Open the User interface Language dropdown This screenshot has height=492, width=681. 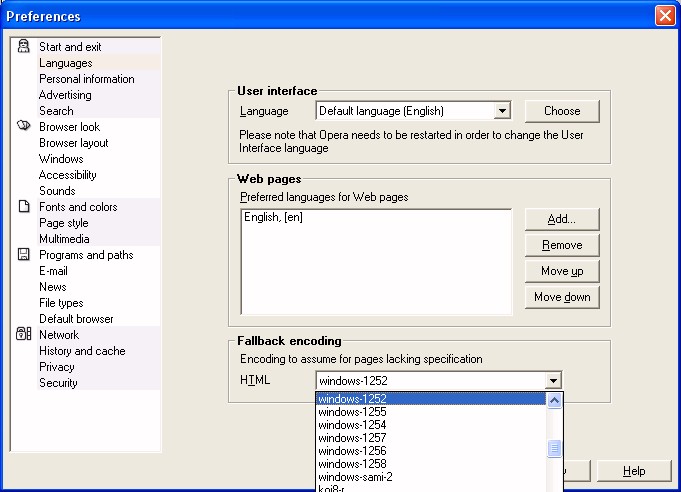coord(502,111)
